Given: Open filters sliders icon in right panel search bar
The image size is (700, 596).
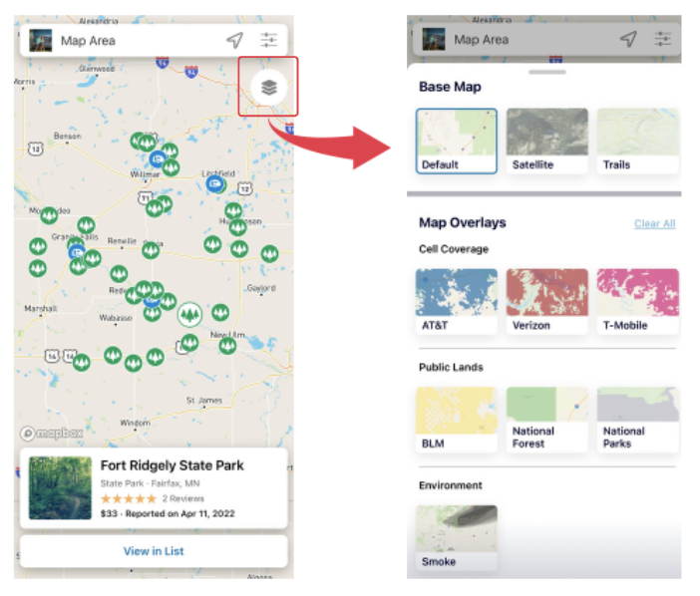Looking at the screenshot, I should click(662, 39).
